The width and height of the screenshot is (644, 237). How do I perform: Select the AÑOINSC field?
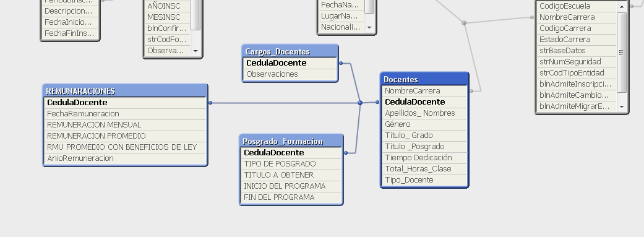tap(168, 6)
